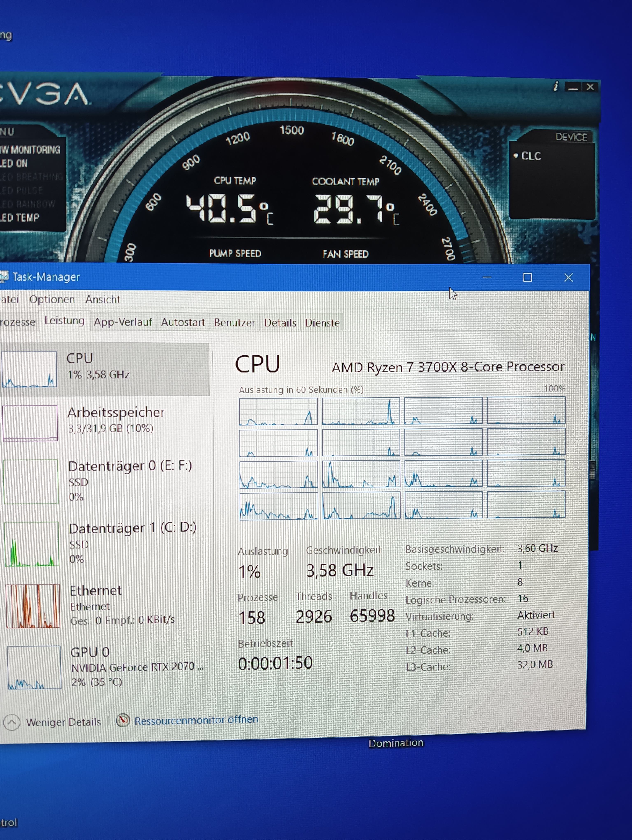Select Ethernet in the performance sidebar
Viewport: 632px width, 840px height.
point(108,606)
